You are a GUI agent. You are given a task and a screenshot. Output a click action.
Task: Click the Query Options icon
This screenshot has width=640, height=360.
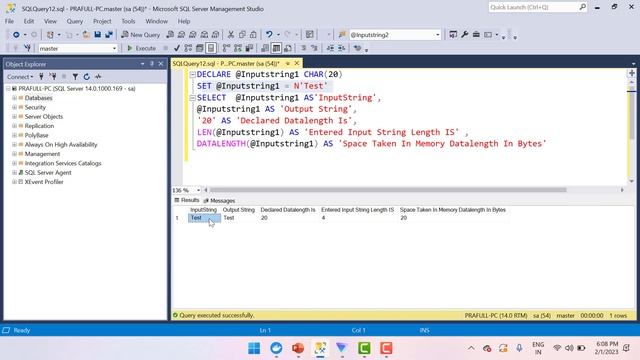(200, 48)
